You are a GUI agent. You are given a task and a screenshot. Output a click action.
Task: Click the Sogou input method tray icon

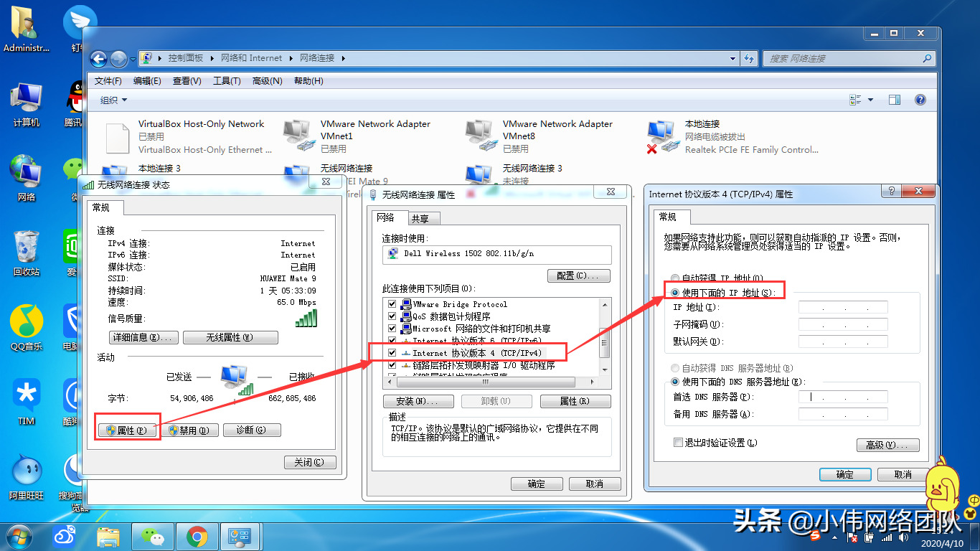click(816, 536)
